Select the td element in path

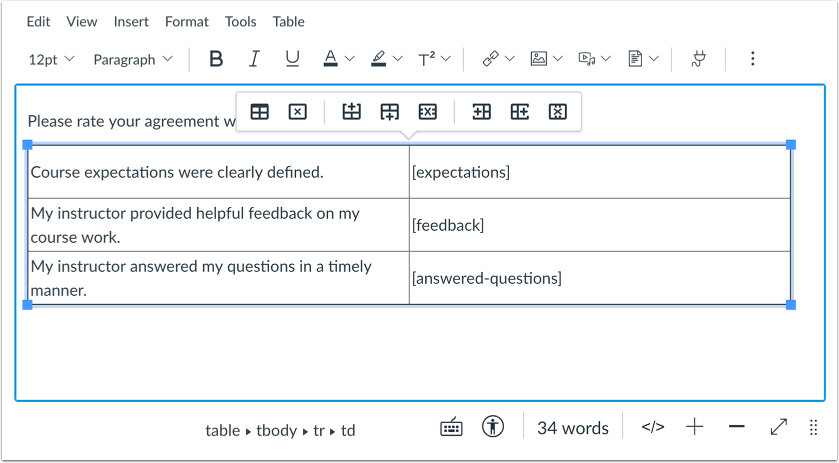click(348, 430)
